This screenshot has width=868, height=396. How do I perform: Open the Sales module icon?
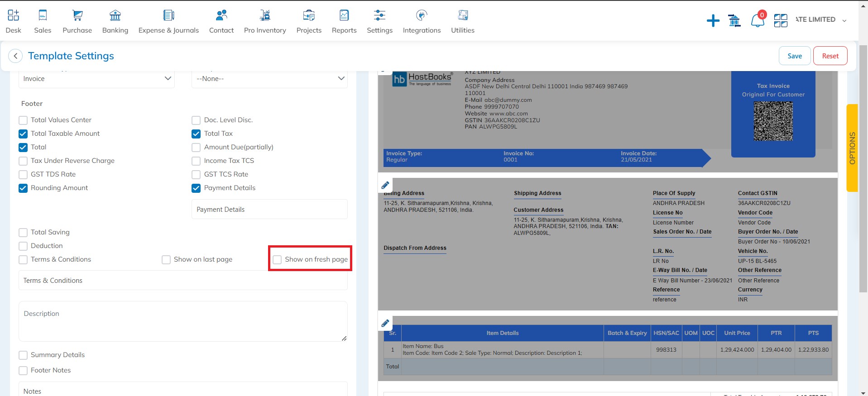[43, 15]
